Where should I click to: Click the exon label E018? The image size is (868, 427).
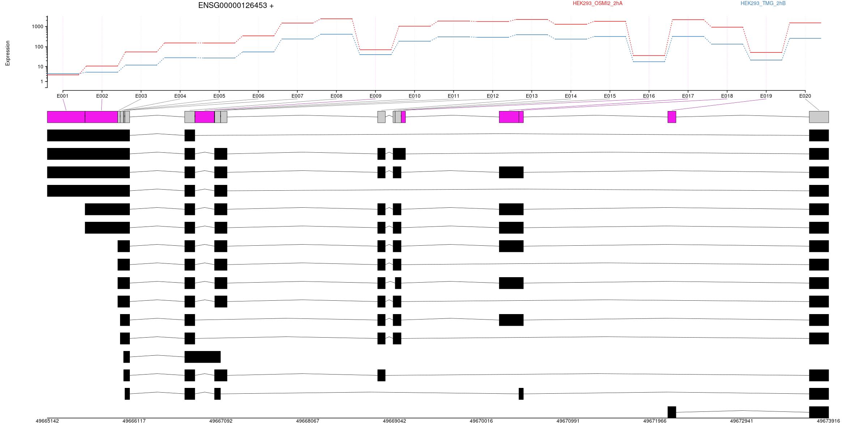coord(727,96)
